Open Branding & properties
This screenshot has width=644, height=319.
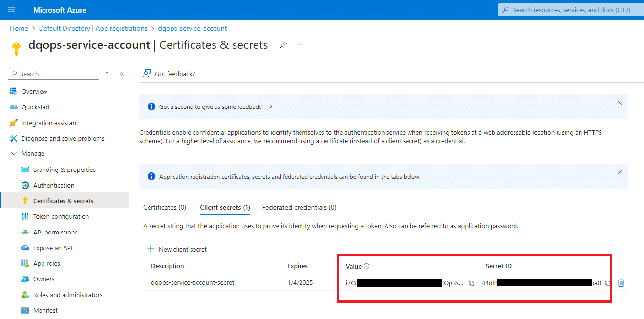(64, 170)
